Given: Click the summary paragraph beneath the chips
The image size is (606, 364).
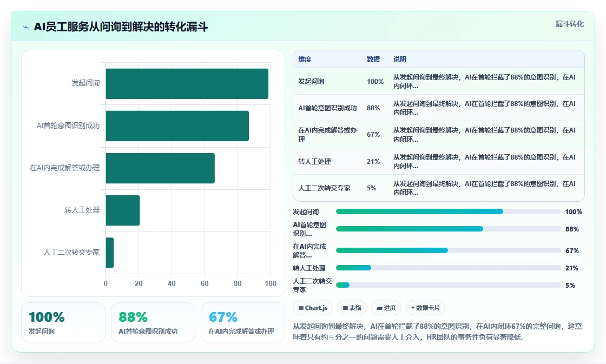Looking at the screenshot, I should (x=437, y=332).
